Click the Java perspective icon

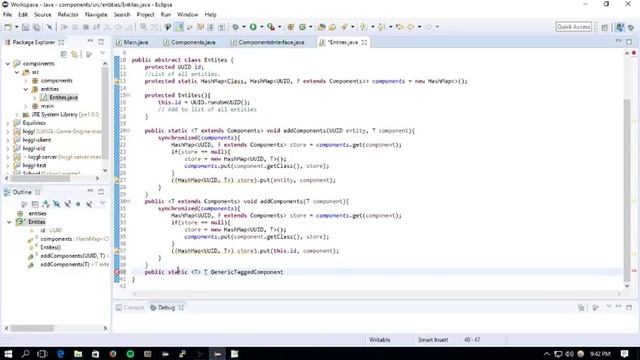point(620,27)
